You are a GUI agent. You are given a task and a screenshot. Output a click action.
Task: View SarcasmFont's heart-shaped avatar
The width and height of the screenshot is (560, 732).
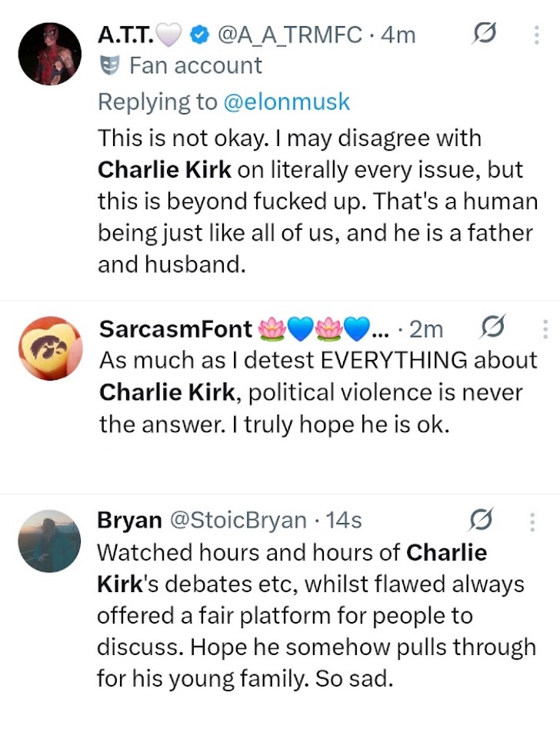(50, 348)
